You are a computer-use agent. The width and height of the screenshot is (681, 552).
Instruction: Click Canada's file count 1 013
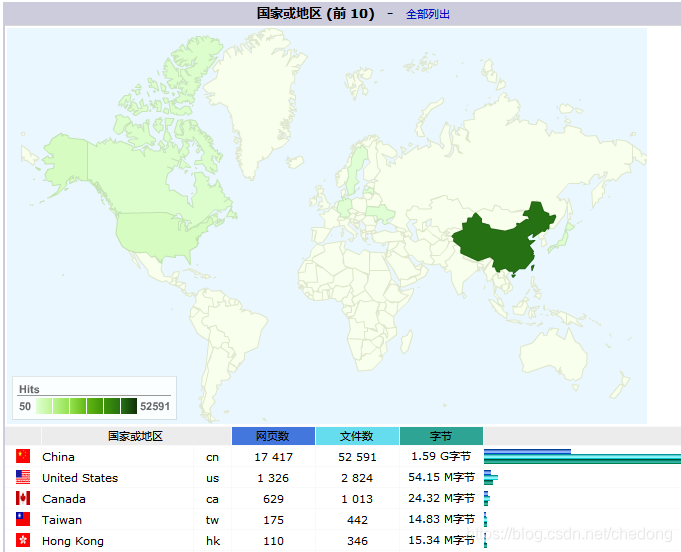click(357, 499)
